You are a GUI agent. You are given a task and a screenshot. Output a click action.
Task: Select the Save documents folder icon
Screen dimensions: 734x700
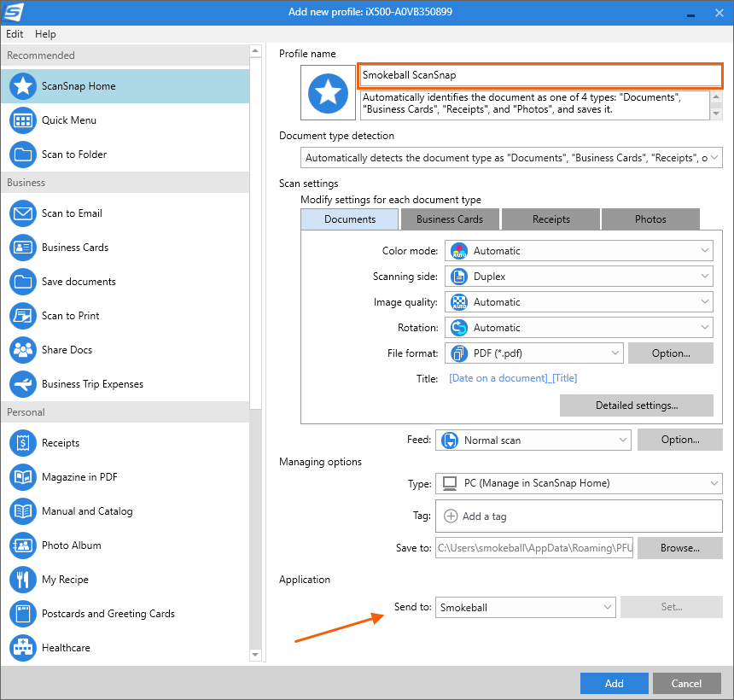pyautogui.click(x=22, y=282)
